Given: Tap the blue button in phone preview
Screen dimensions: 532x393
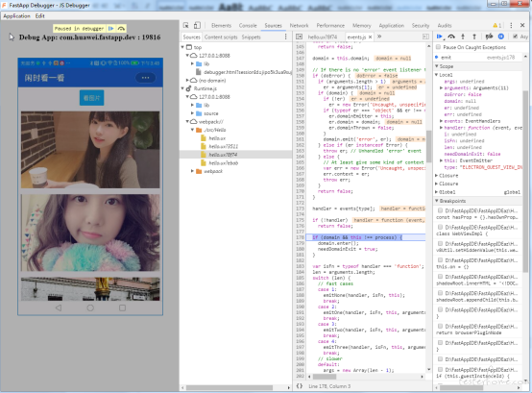Looking at the screenshot, I should 91,98.
